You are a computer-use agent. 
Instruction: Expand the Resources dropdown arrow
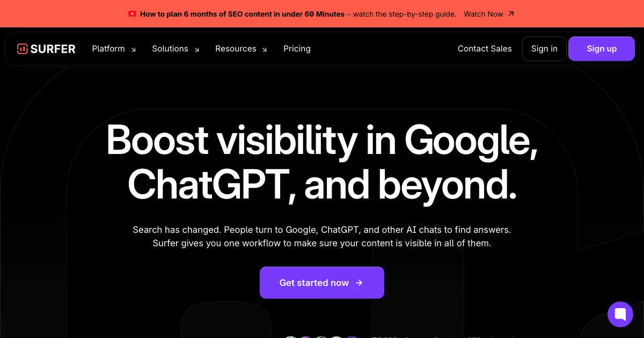265,49
